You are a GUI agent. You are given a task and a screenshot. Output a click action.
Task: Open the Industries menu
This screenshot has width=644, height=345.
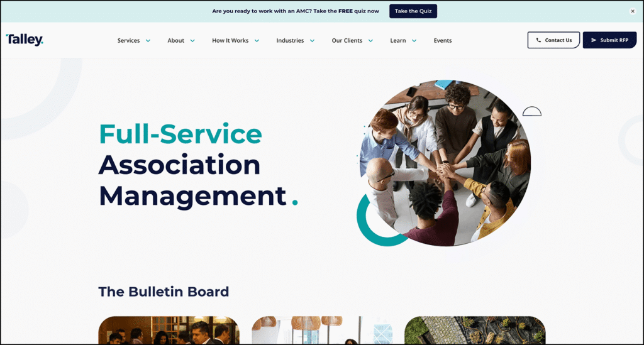(290, 41)
